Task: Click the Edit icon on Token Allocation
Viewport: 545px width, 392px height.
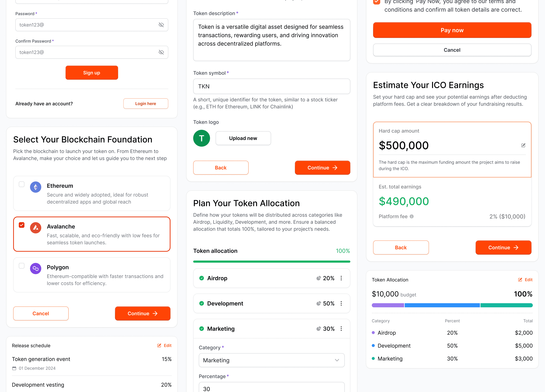Action: (520, 280)
